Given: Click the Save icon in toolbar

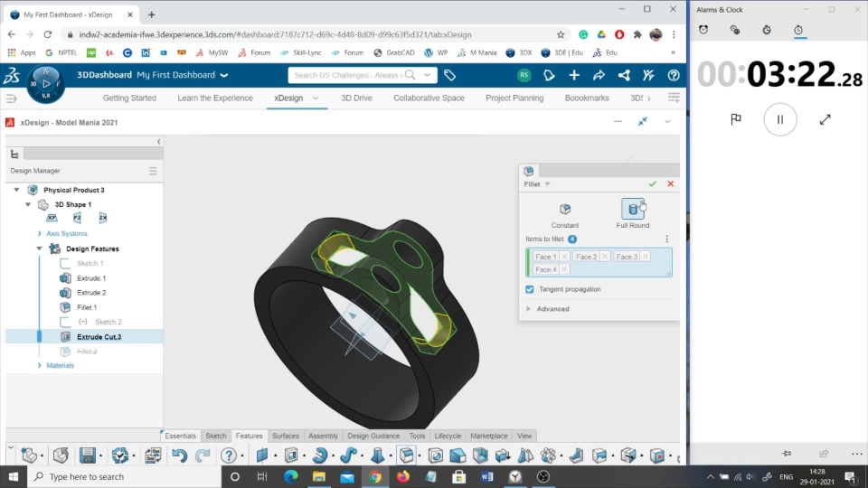Looking at the screenshot, I should pos(88,455).
